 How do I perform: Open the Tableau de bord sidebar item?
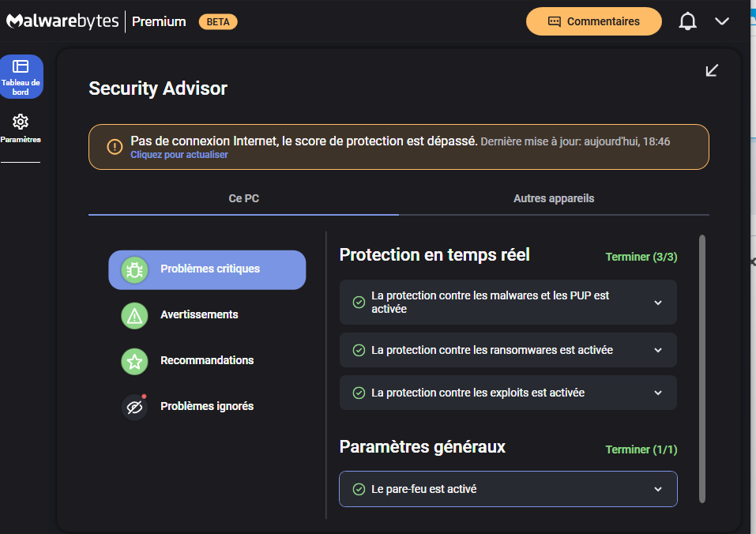[x=21, y=77]
